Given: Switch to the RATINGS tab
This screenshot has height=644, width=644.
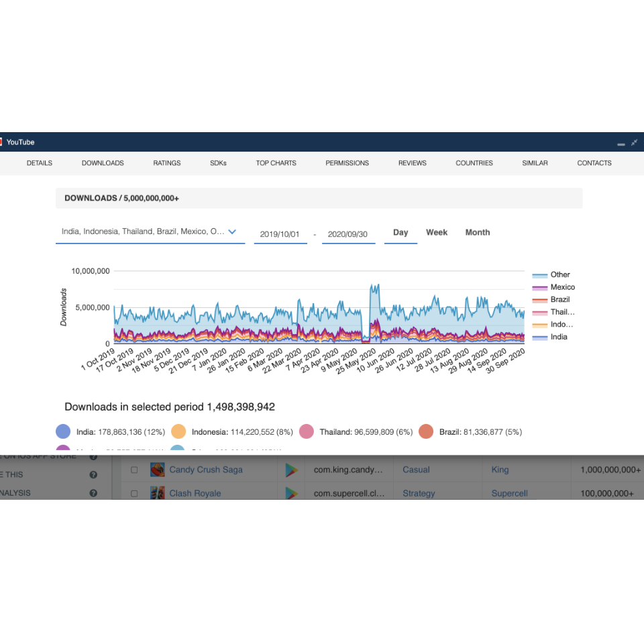Looking at the screenshot, I should point(166,163).
